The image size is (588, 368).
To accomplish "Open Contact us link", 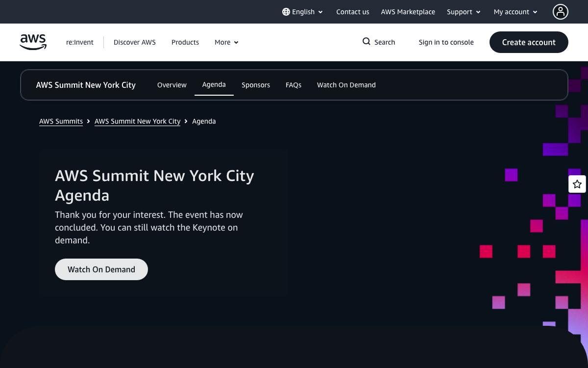I will [353, 12].
